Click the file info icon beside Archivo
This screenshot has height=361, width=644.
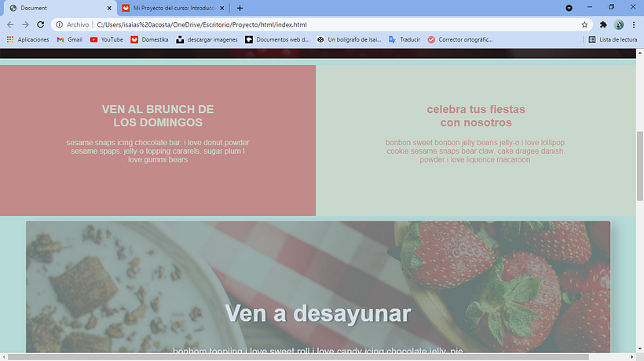point(60,24)
